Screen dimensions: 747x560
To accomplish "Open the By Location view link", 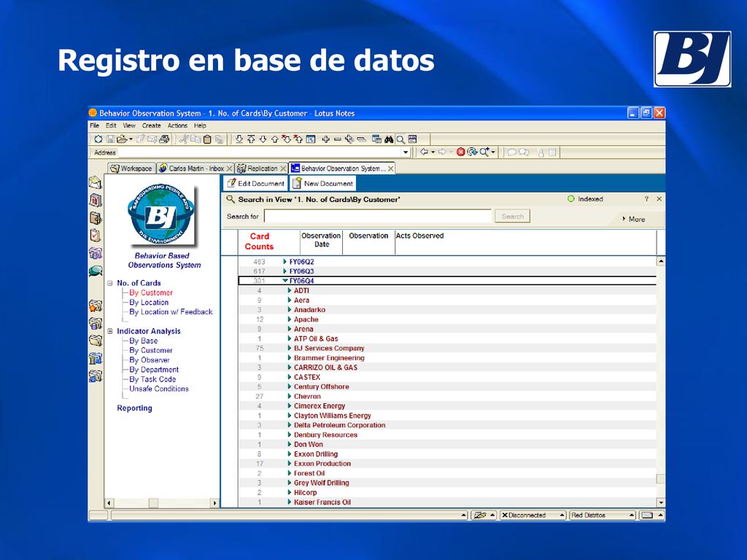I will click(x=149, y=303).
